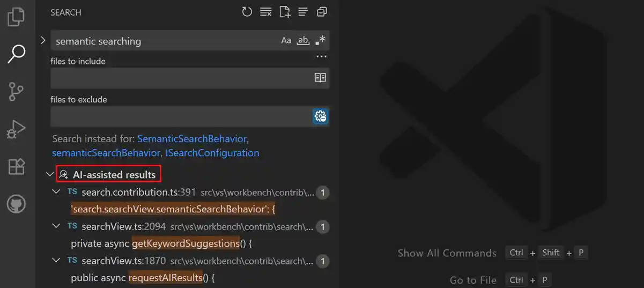644x288 pixels.
Task: Open a new search editor
Action: pos(284,12)
